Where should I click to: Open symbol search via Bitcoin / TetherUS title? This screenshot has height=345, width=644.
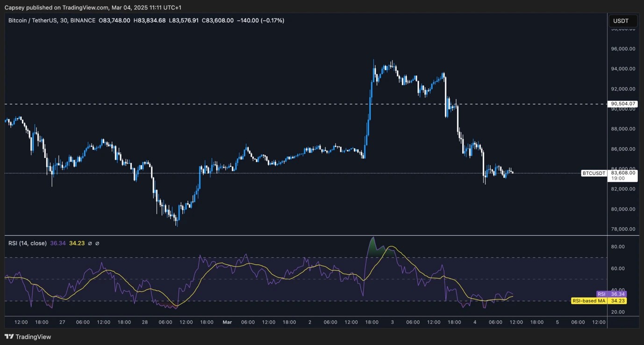click(33, 20)
